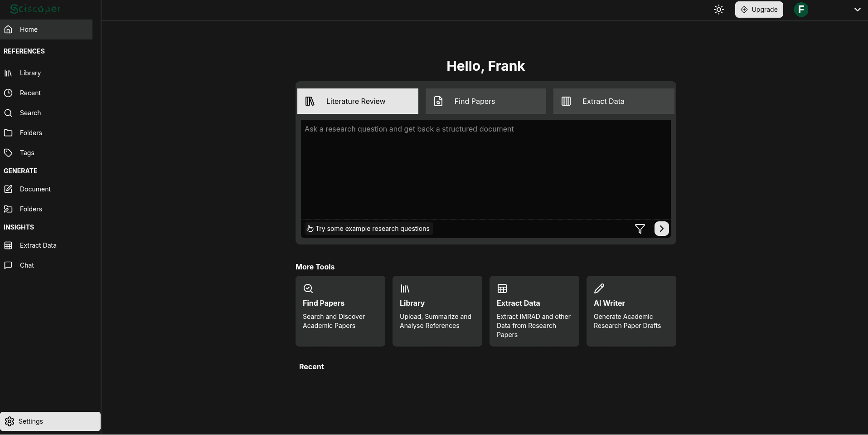Click the Upgrade button
This screenshot has width=868, height=435.
(759, 10)
